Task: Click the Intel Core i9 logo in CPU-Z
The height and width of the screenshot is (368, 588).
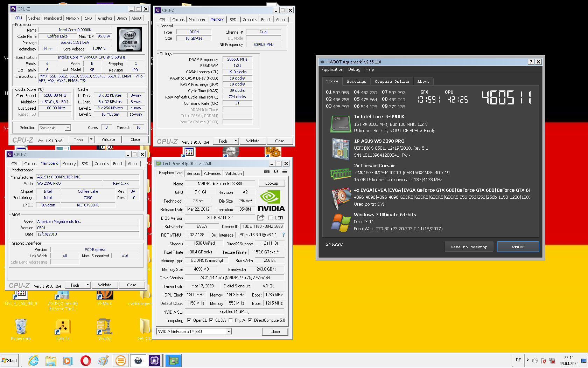Action: click(x=129, y=39)
